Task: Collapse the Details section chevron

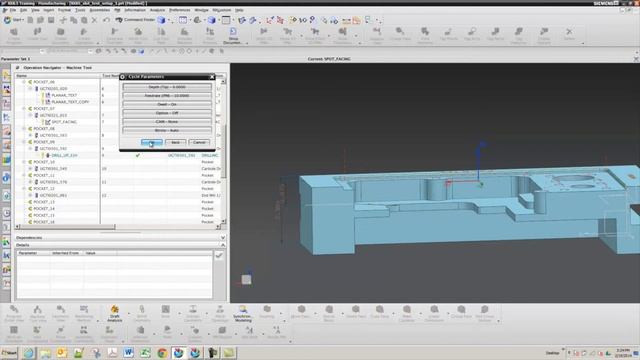Action: pyautogui.click(x=223, y=245)
